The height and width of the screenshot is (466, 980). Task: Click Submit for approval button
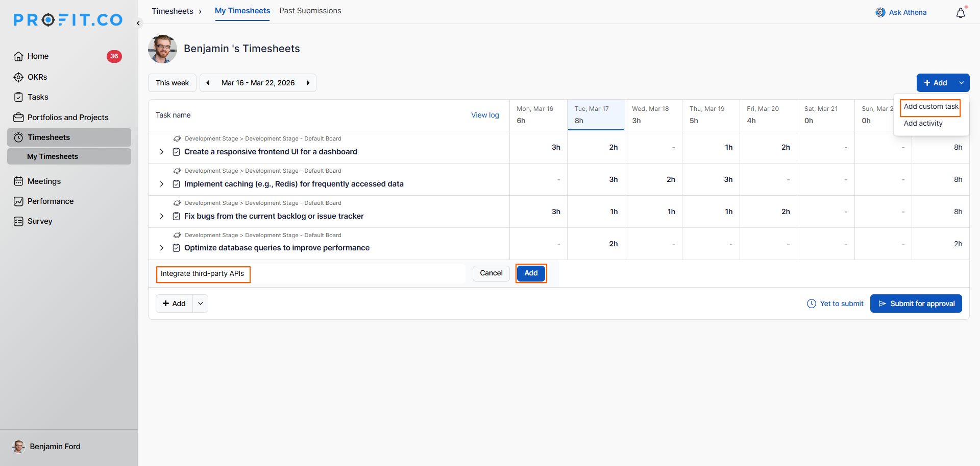point(916,304)
